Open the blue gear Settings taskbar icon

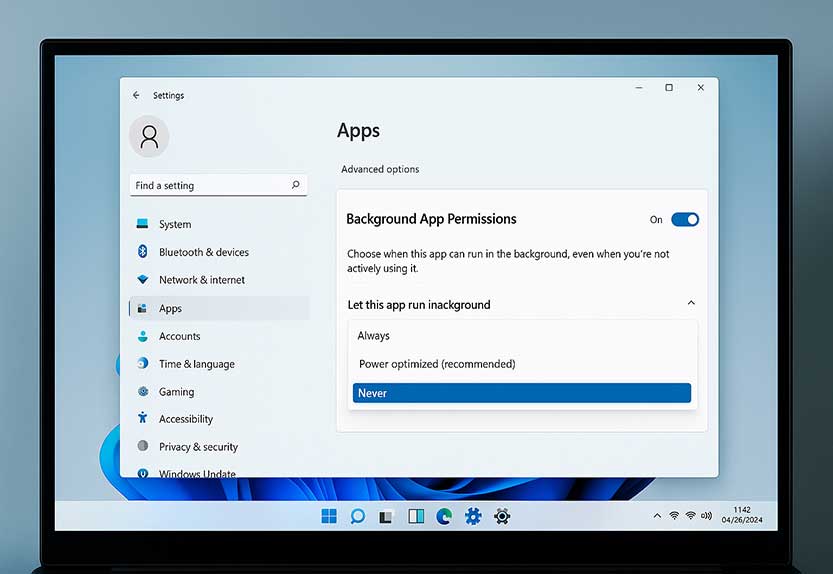pos(473,516)
